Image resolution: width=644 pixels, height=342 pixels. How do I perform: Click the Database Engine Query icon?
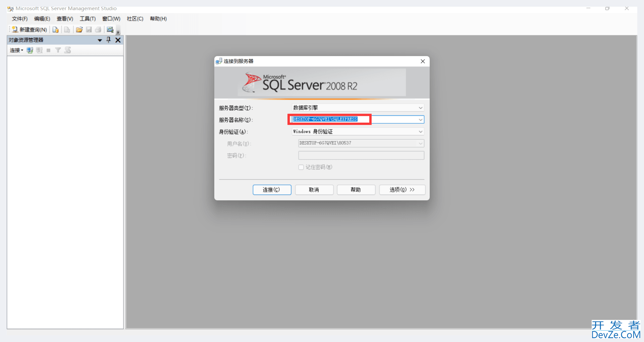(x=56, y=30)
